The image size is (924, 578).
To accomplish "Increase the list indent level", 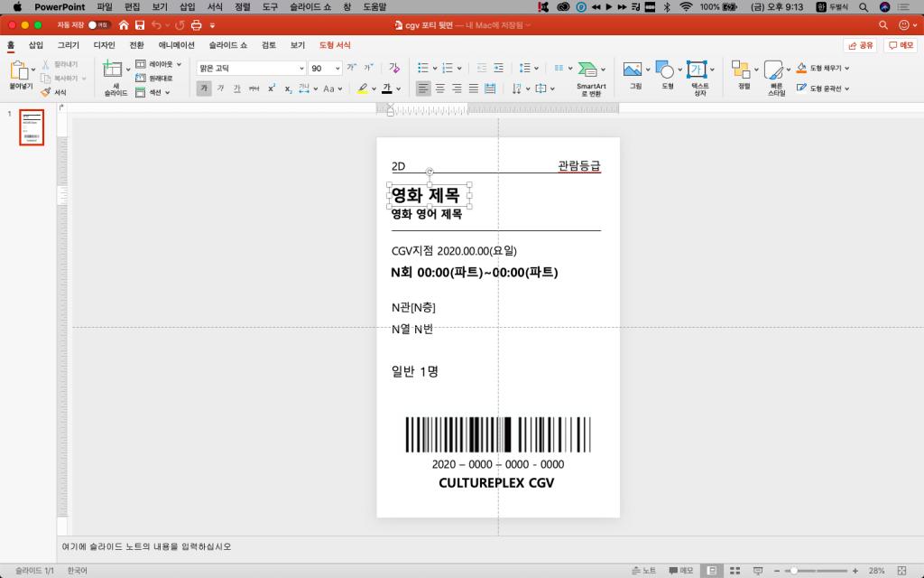I will (498, 68).
